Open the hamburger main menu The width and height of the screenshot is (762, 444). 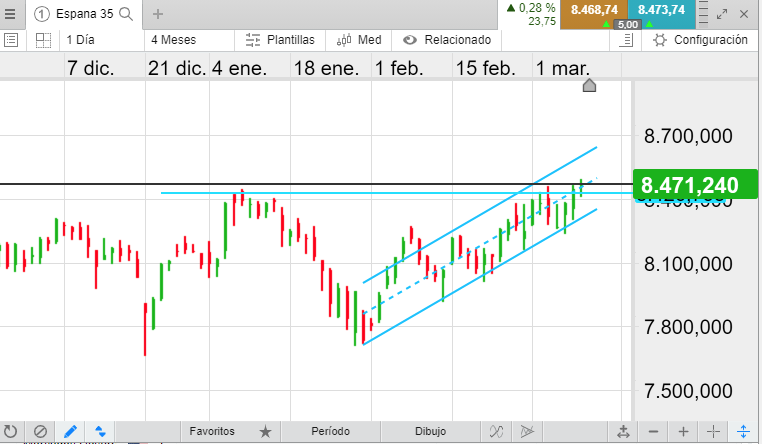click(x=10, y=14)
